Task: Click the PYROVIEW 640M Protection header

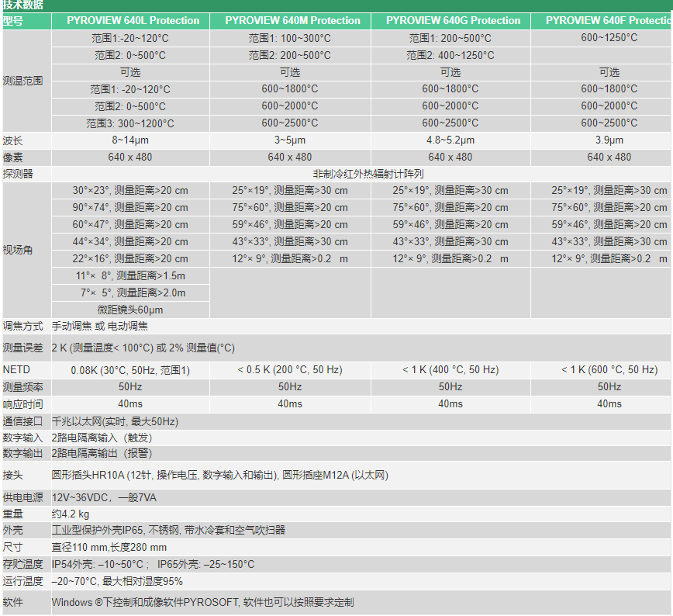Action: (293, 21)
